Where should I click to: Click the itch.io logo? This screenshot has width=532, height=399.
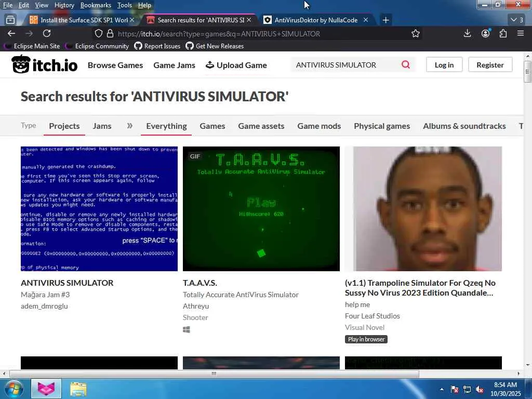pos(45,64)
